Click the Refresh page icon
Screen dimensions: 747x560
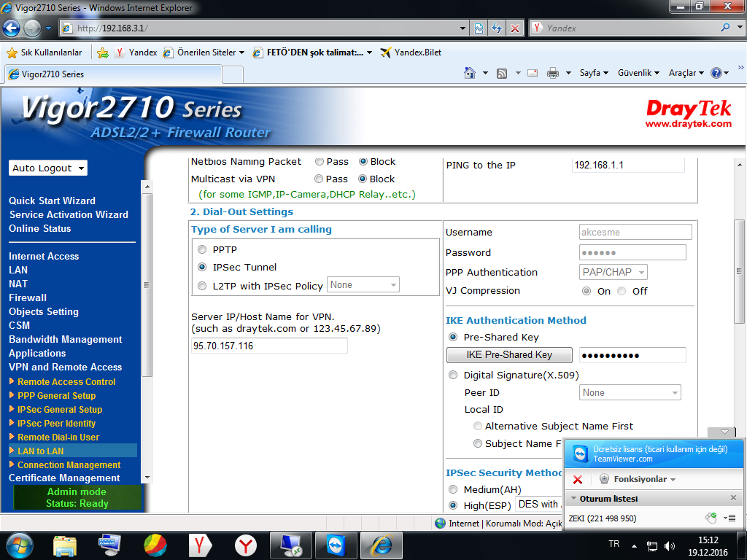tap(497, 28)
